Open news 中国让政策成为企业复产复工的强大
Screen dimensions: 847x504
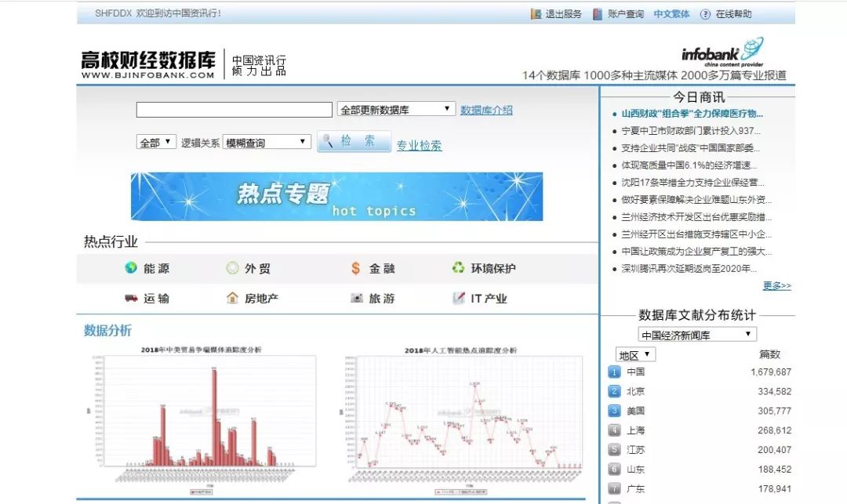point(696,252)
